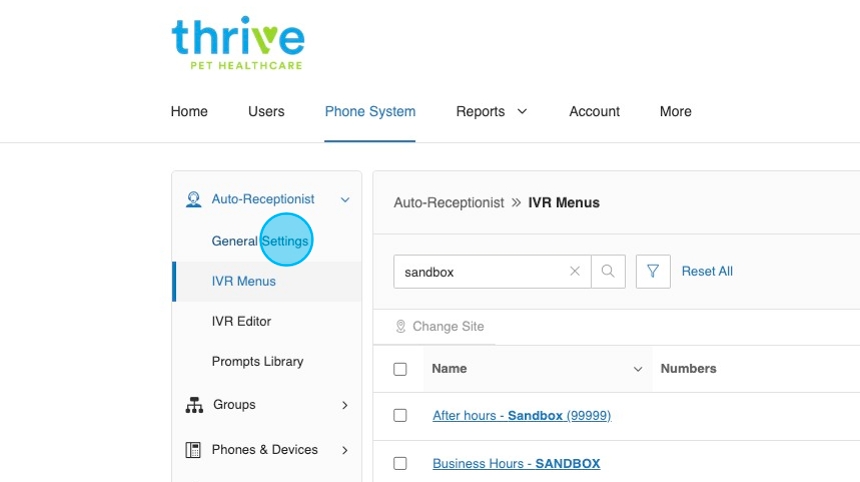Open the filter funnel icon
Image resolution: width=860 pixels, height=482 pixels.
(x=653, y=271)
